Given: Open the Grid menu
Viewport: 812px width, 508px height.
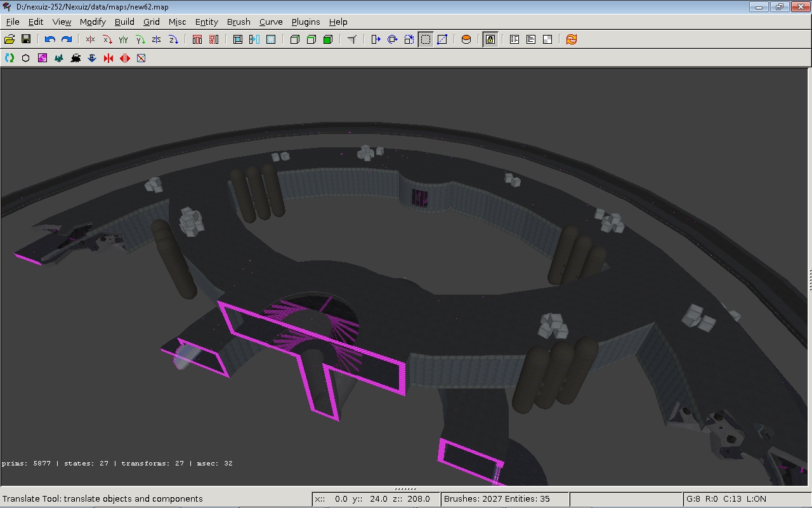Looking at the screenshot, I should coord(152,22).
